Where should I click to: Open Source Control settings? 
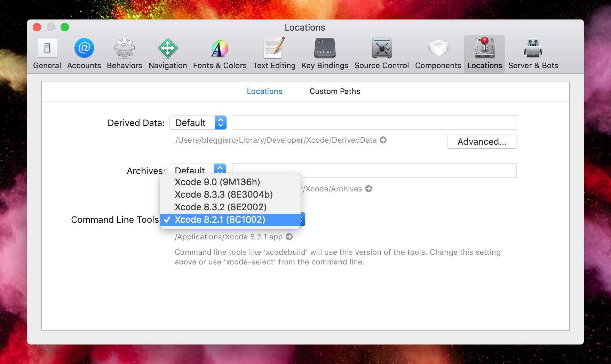coord(381,53)
